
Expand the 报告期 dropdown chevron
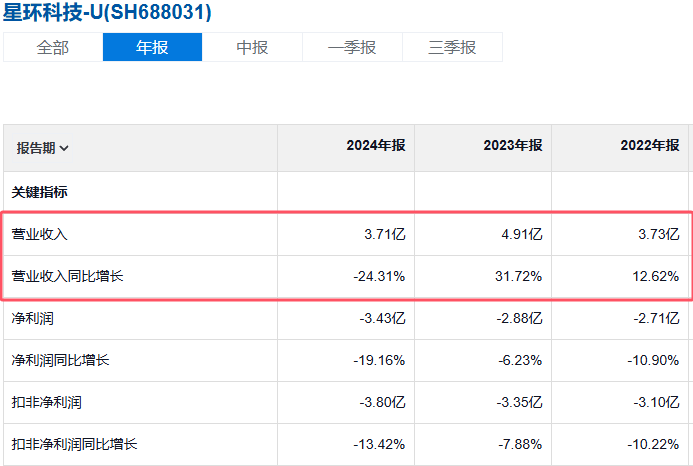point(64,148)
